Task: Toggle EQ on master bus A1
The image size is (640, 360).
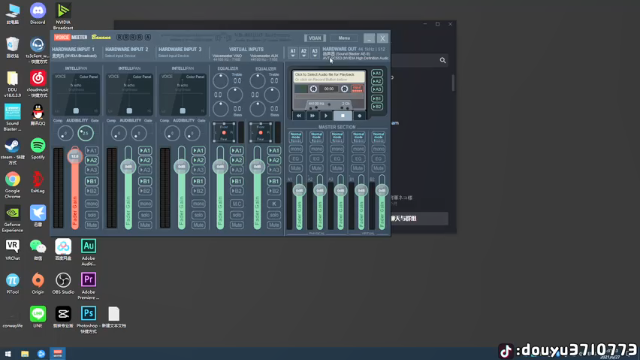Action: (x=296, y=158)
